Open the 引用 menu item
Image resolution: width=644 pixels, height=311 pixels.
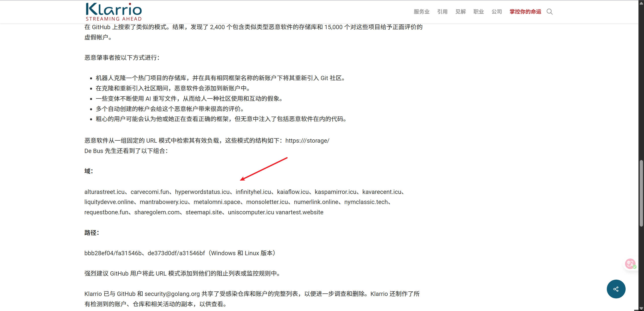(x=442, y=12)
